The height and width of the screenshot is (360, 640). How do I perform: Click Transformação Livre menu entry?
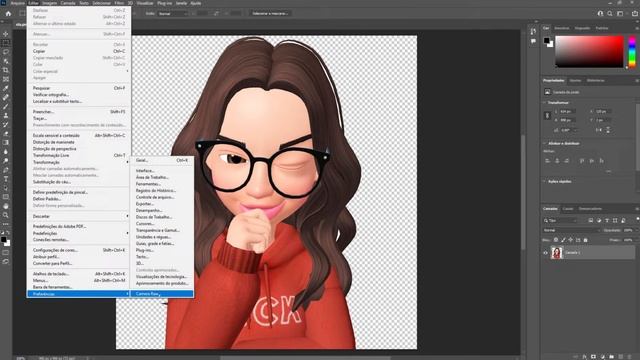coord(79,156)
